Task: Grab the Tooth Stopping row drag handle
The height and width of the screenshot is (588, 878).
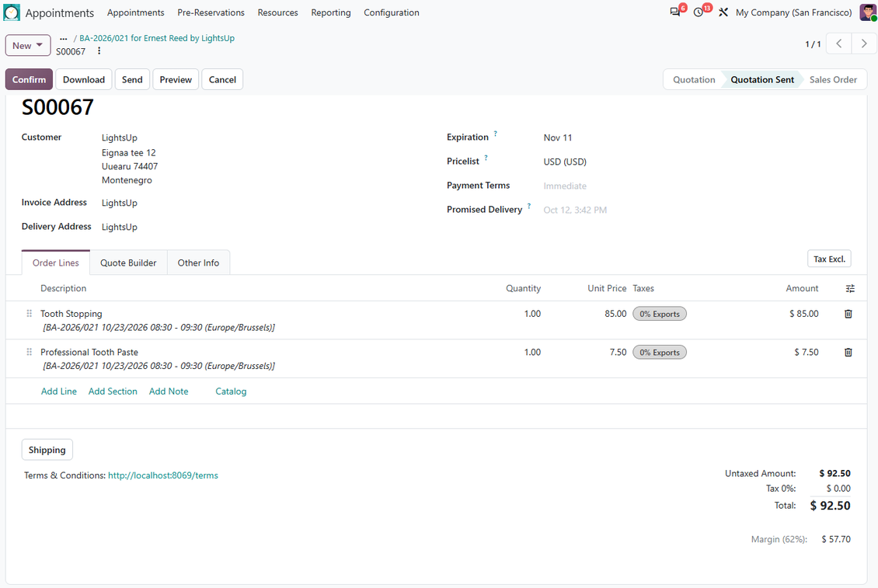Action: [x=29, y=314]
